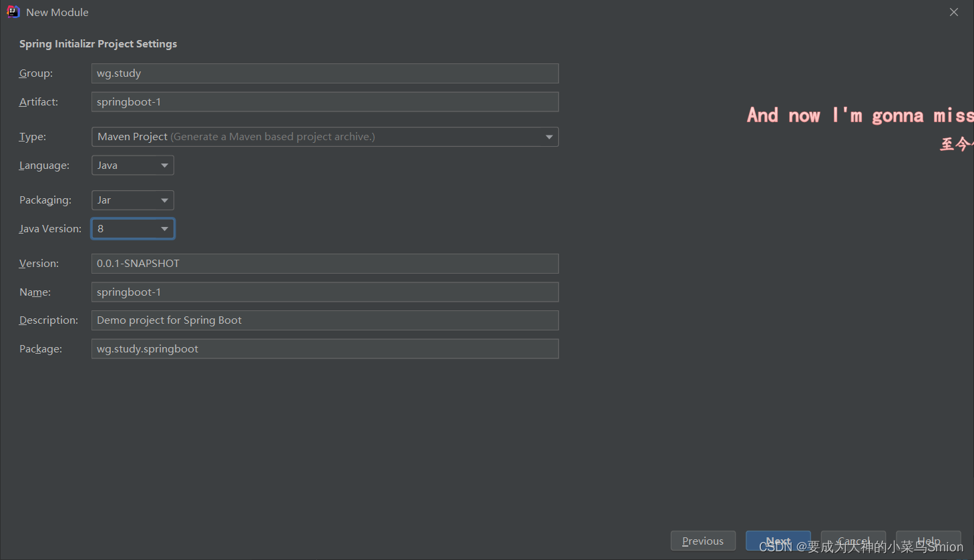Close the New Module dialog
Viewport: 974px width, 560px height.
954,12
